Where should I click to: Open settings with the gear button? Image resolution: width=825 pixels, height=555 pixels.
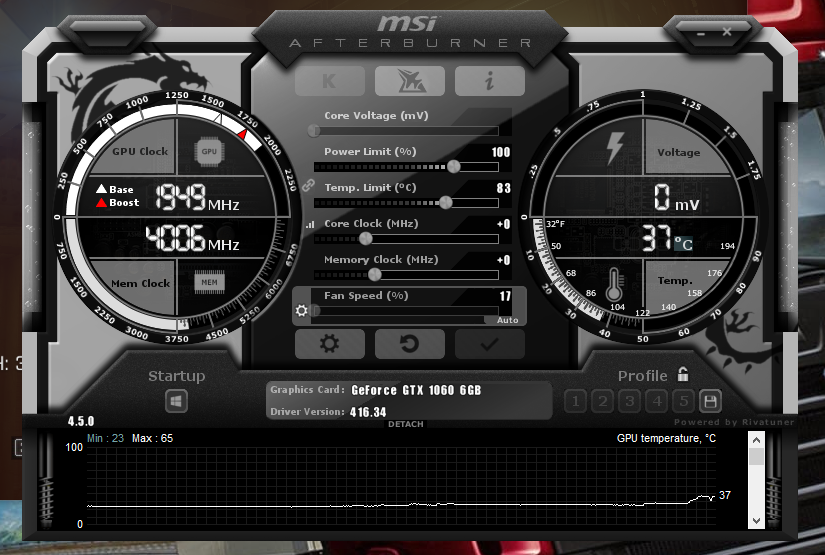(x=329, y=344)
